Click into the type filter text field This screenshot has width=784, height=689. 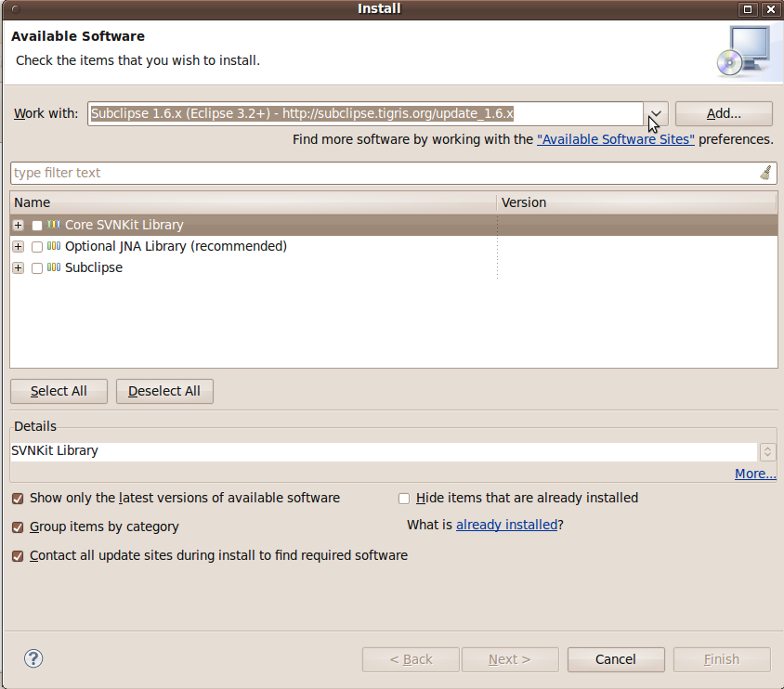pos(381,173)
